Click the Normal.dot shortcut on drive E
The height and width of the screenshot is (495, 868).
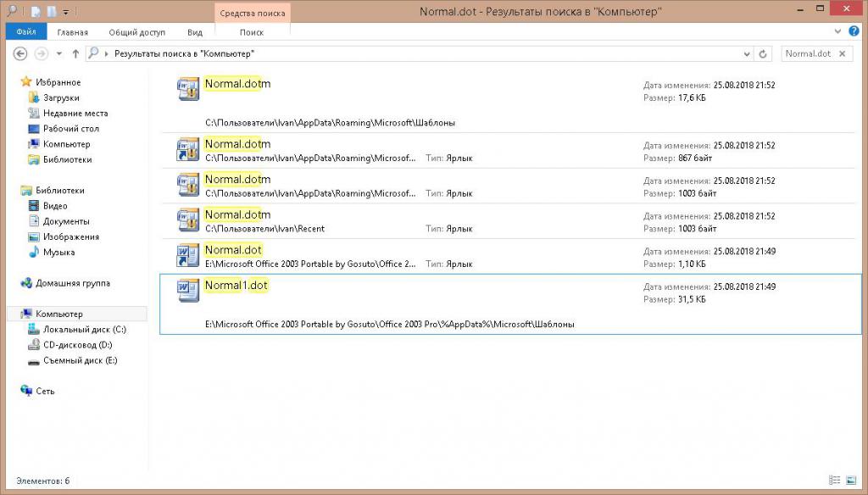click(x=233, y=250)
